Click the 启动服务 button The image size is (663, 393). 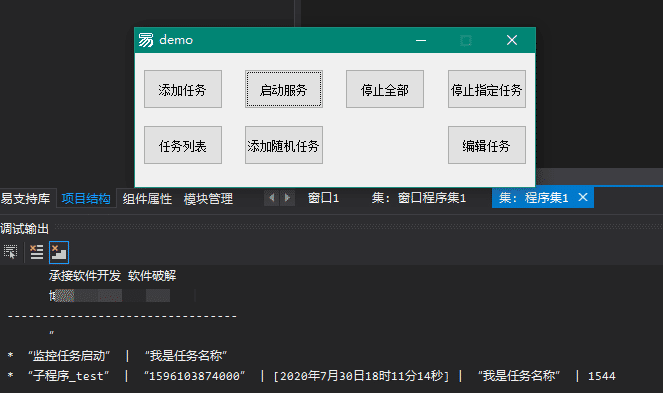pyautogui.click(x=284, y=89)
